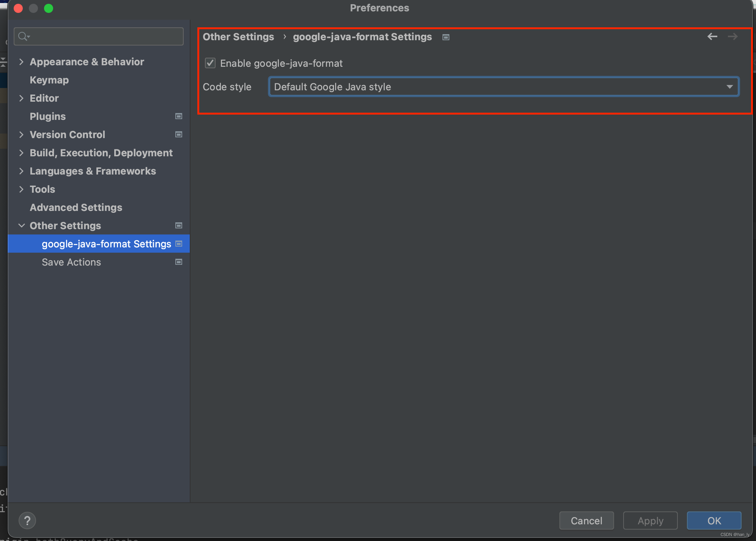This screenshot has height=541, width=756.
Task: Click the help question mark icon
Action: pos(27,521)
